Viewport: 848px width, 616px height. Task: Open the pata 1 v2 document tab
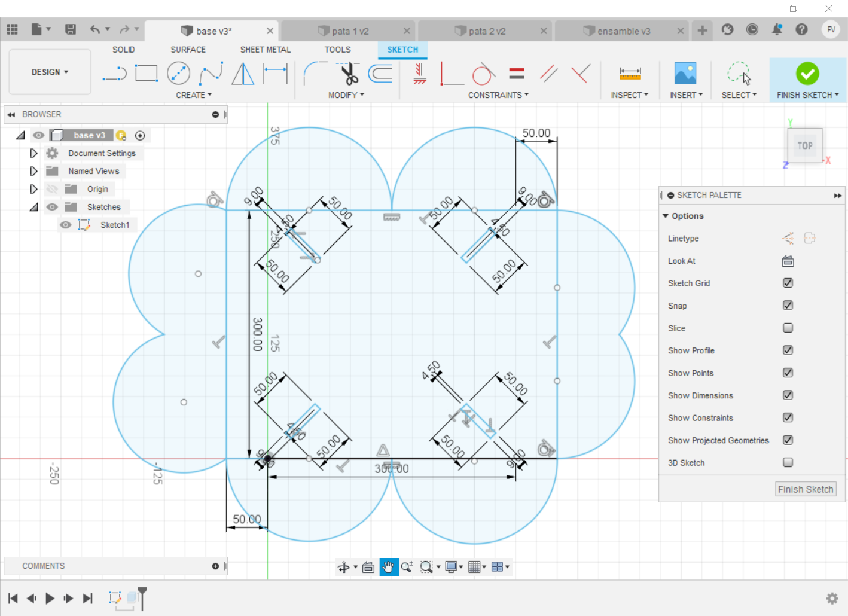tap(349, 31)
